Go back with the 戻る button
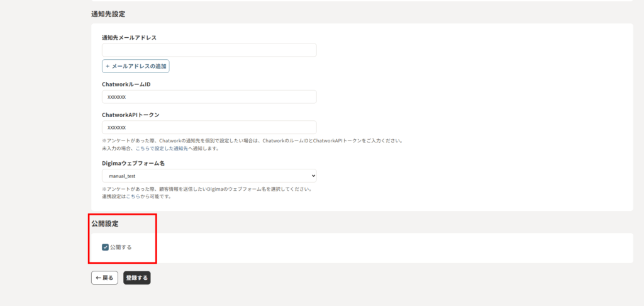The width and height of the screenshot is (644, 306). (104, 278)
